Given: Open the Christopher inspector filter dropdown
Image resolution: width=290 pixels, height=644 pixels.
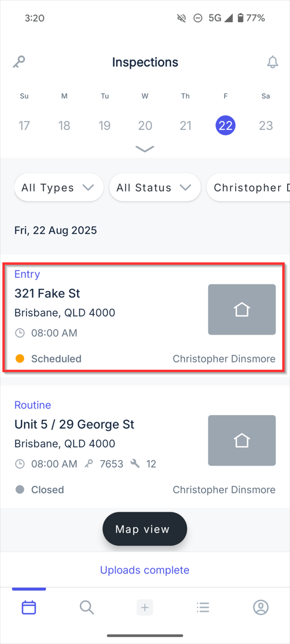Looking at the screenshot, I should click(248, 188).
